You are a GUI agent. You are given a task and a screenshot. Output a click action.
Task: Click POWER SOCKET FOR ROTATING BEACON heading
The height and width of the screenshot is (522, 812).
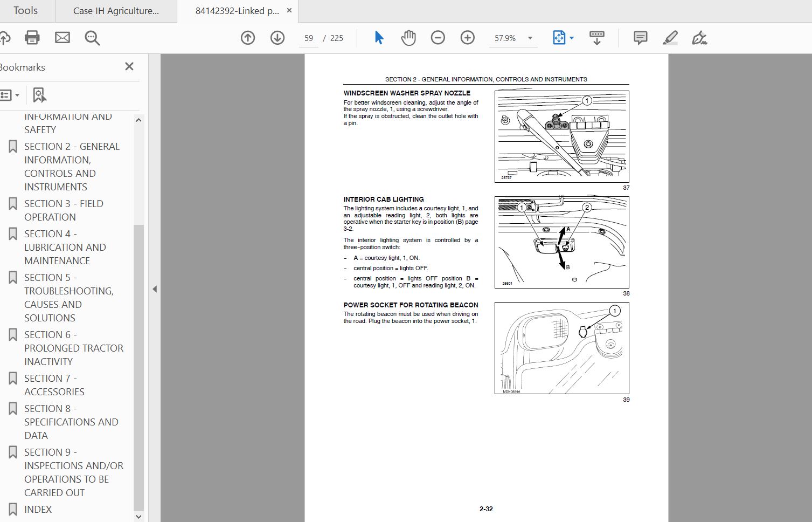(x=411, y=305)
